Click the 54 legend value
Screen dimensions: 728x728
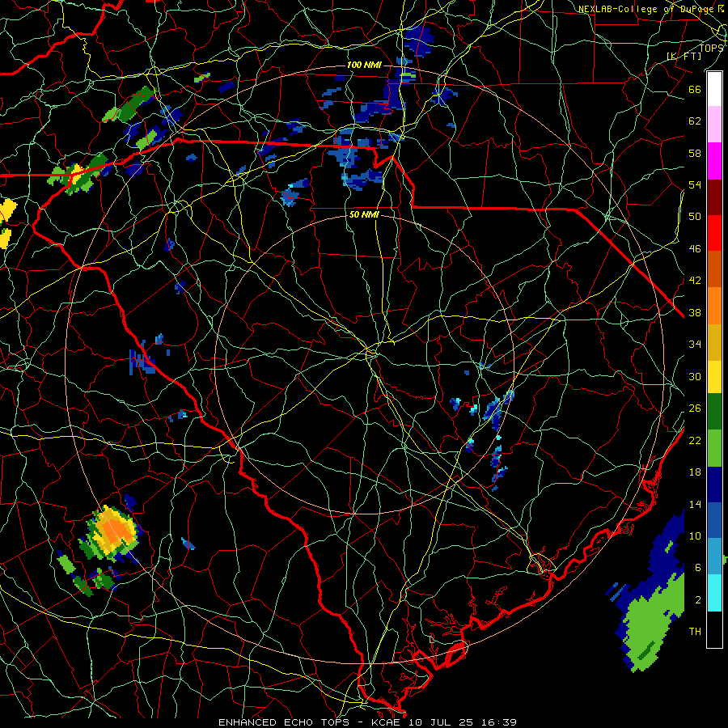coord(695,184)
